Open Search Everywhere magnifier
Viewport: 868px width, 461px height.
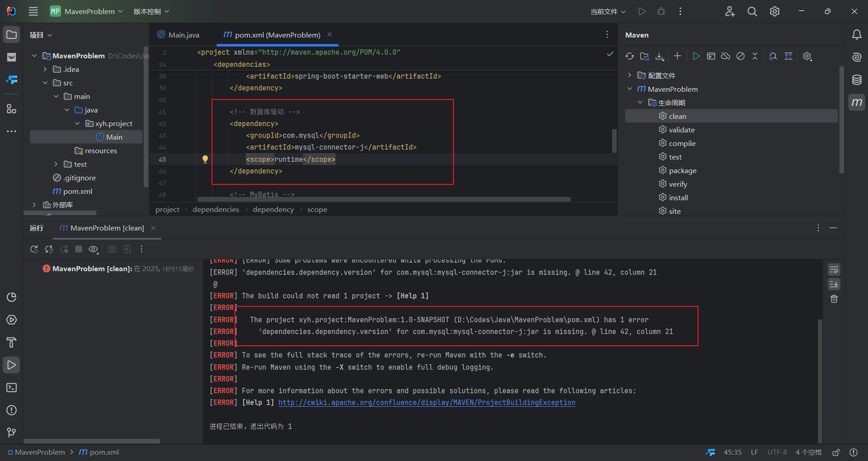752,11
